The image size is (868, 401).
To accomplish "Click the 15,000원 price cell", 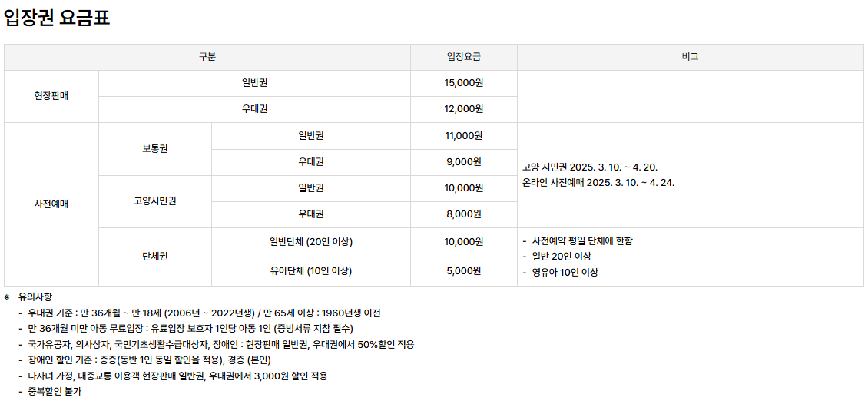I will [x=464, y=83].
